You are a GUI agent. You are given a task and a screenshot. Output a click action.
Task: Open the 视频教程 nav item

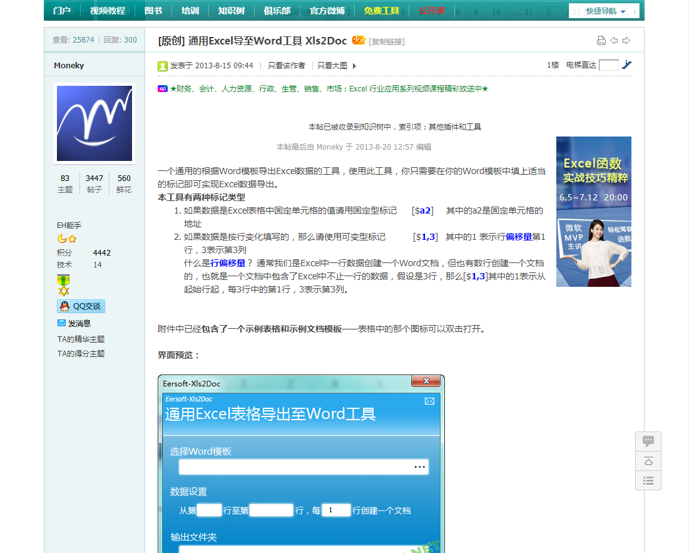(108, 11)
